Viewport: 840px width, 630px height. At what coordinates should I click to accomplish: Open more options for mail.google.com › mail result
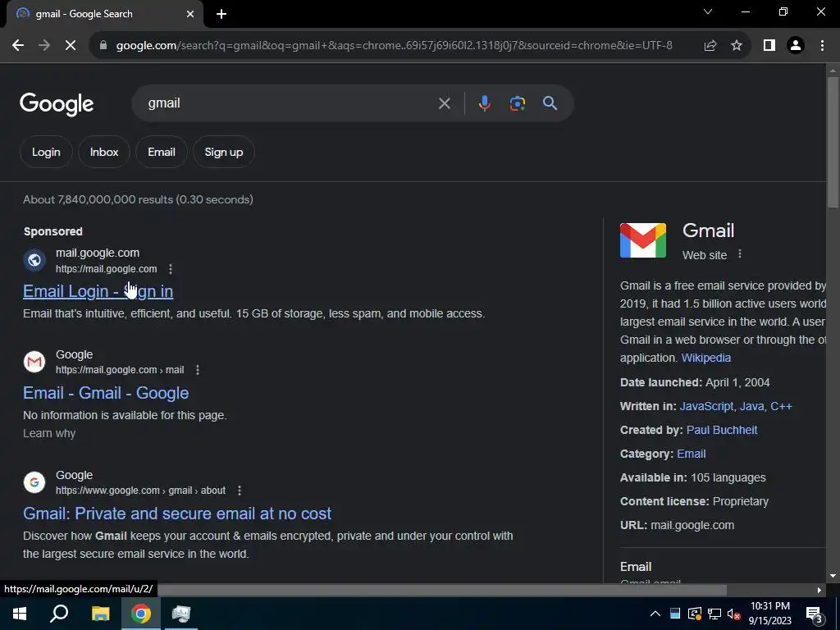coord(198,370)
